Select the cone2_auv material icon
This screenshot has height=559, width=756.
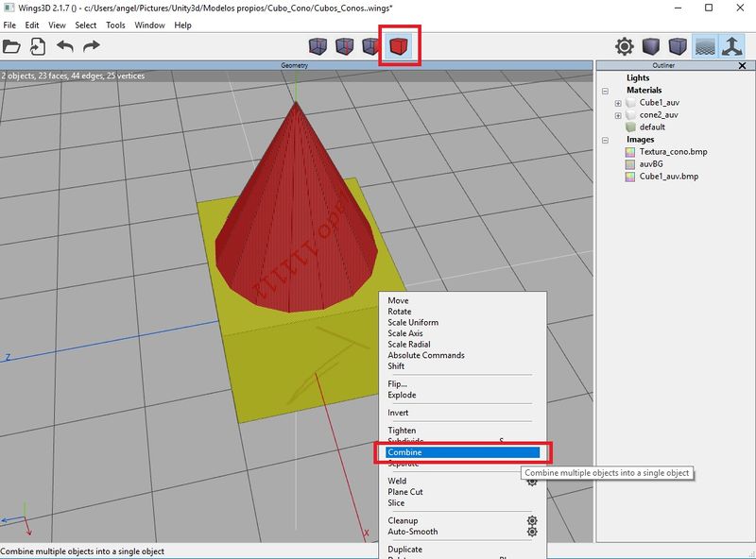click(630, 115)
